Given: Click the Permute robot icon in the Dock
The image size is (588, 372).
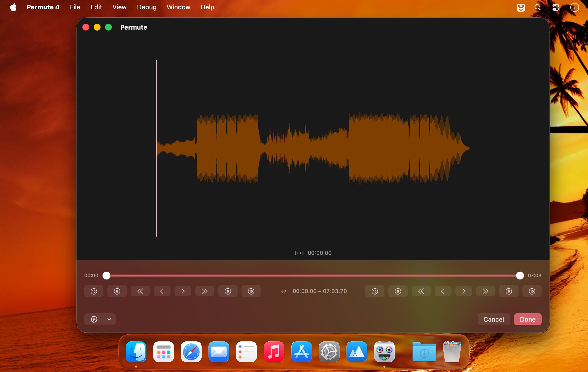Looking at the screenshot, I should tap(384, 352).
